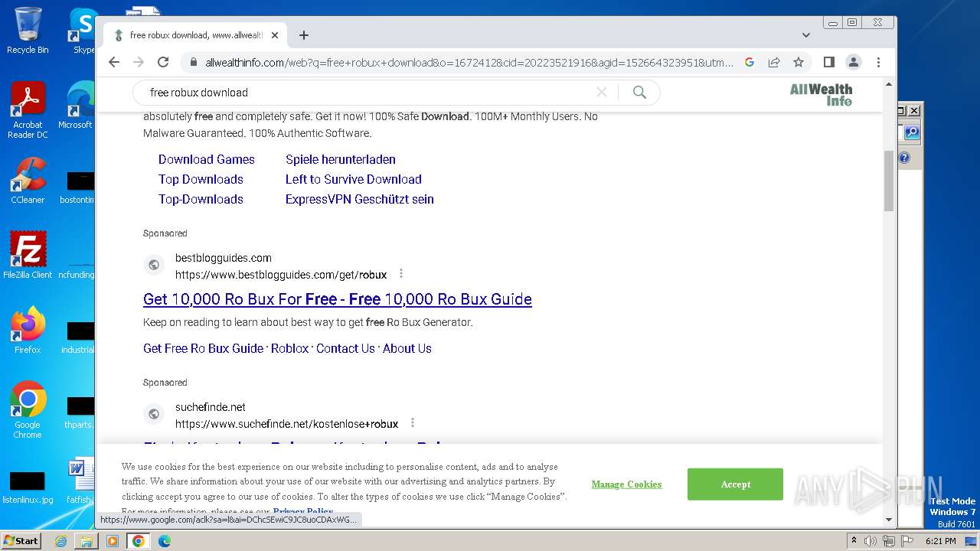Clear the search box text
The height and width of the screenshot is (551, 980).
pyautogui.click(x=602, y=93)
